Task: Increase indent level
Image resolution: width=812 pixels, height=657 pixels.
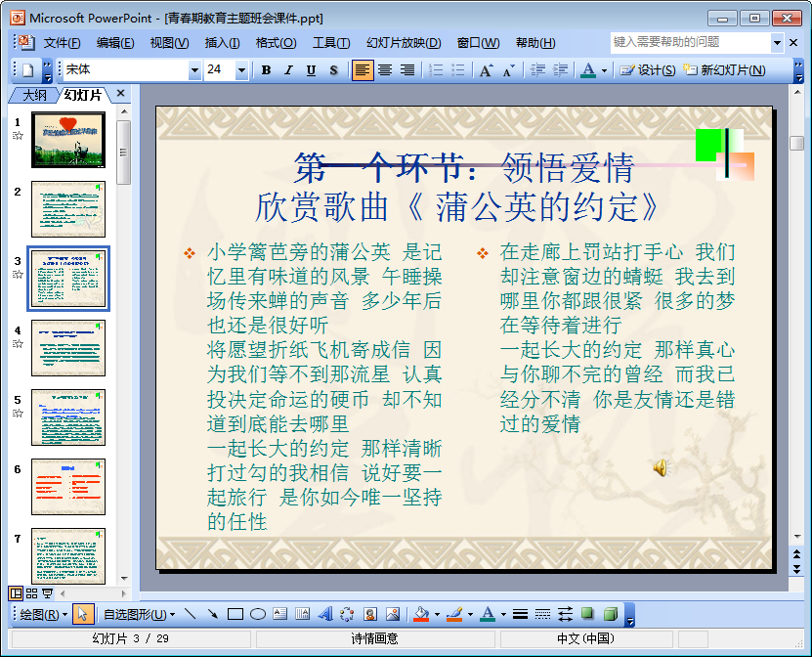Action: 560,70
